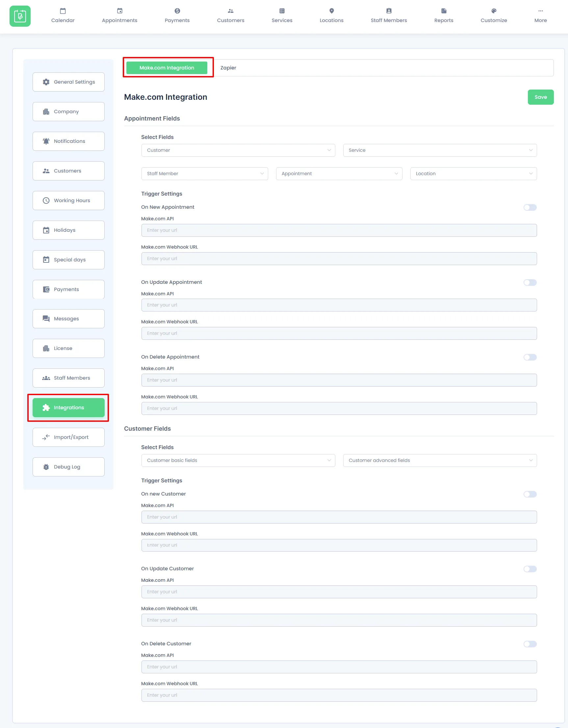Switch to the Zapier tab

228,68
